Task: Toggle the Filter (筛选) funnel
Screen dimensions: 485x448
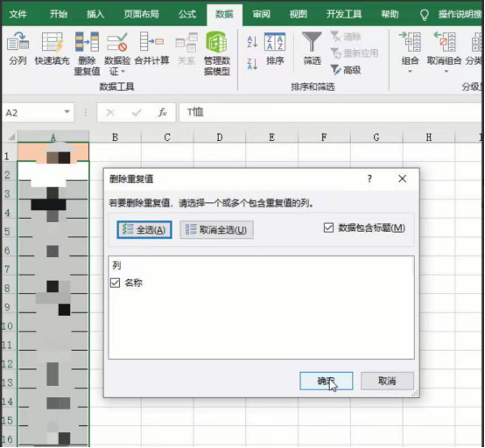Action: point(312,48)
